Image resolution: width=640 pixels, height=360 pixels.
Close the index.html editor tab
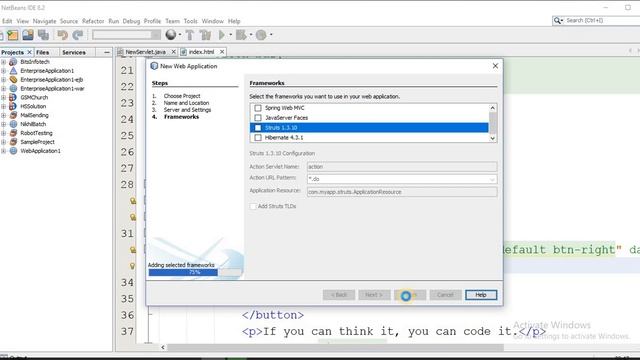point(222,52)
